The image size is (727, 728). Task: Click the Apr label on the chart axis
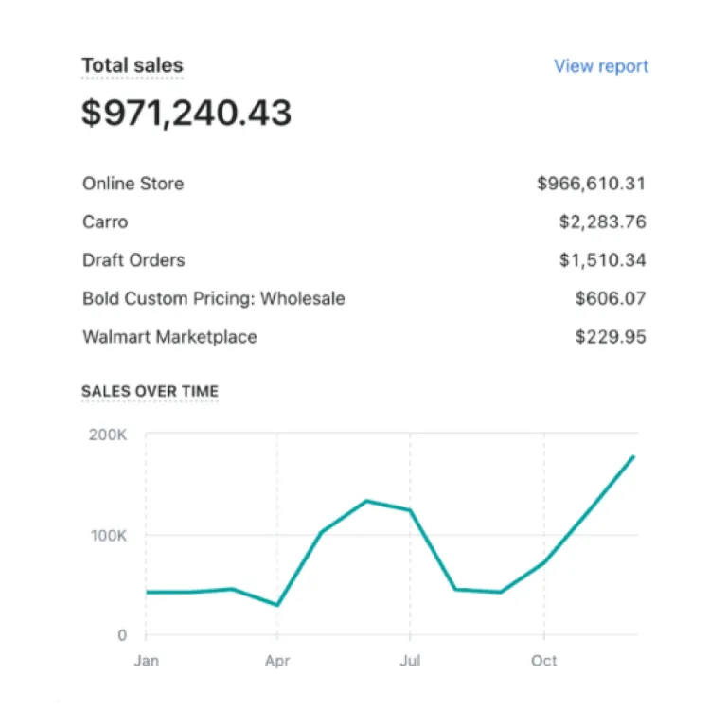pos(277,661)
